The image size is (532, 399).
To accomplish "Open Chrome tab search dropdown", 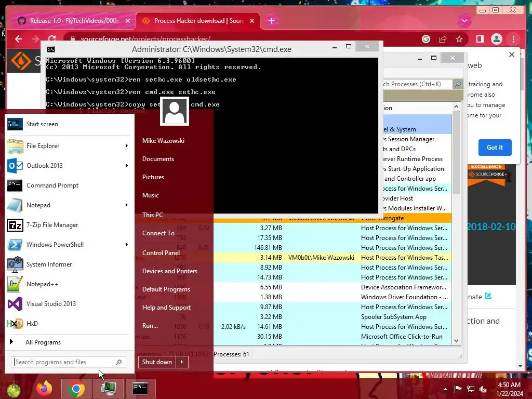I will pyautogui.click(x=464, y=21).
